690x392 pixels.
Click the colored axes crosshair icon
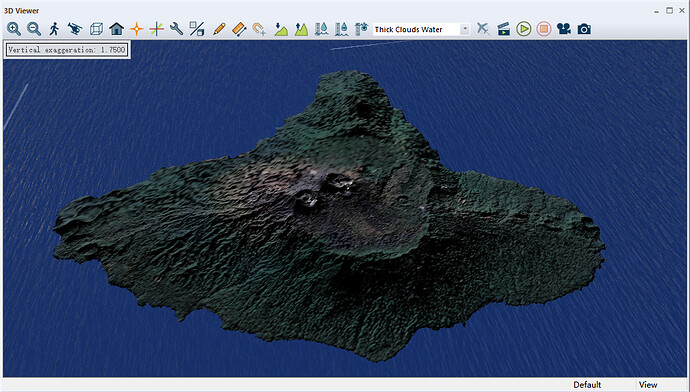(157, 29)
